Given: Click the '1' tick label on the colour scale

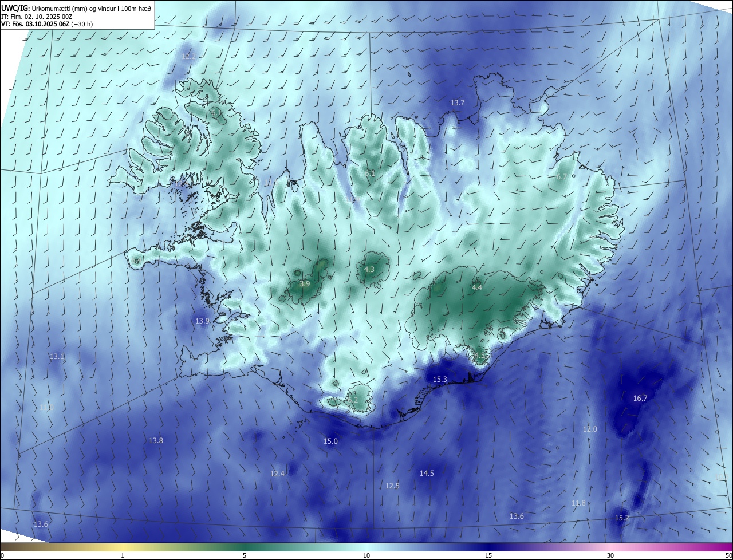Looking at the screenshot, I should click(123, 555).
